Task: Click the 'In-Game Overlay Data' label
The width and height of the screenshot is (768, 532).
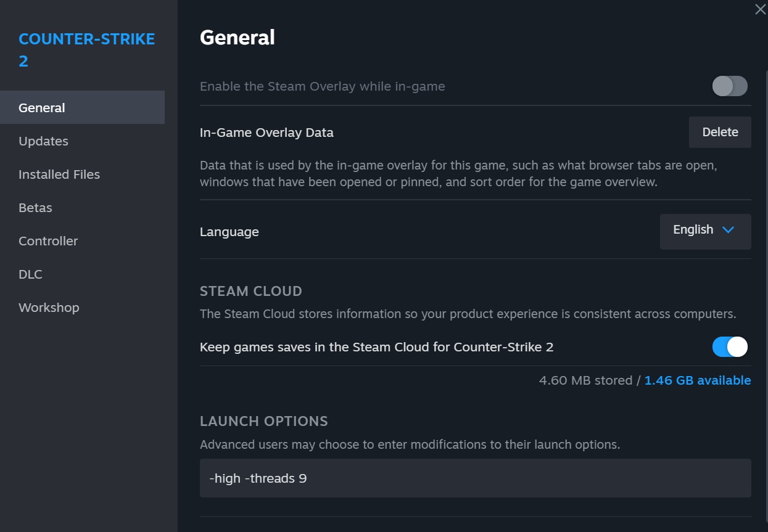Action: [266, 133]
